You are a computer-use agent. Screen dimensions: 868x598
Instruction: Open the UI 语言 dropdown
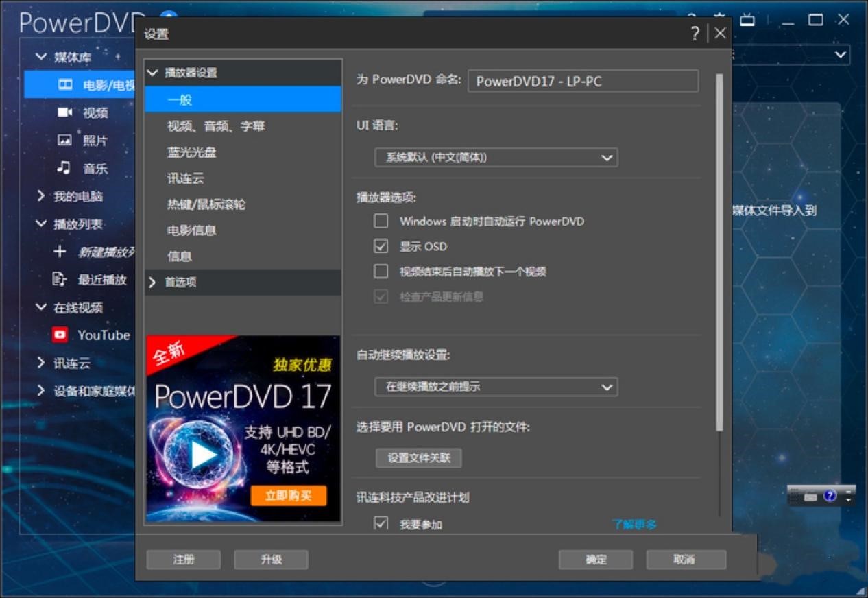tap(496, 157)
